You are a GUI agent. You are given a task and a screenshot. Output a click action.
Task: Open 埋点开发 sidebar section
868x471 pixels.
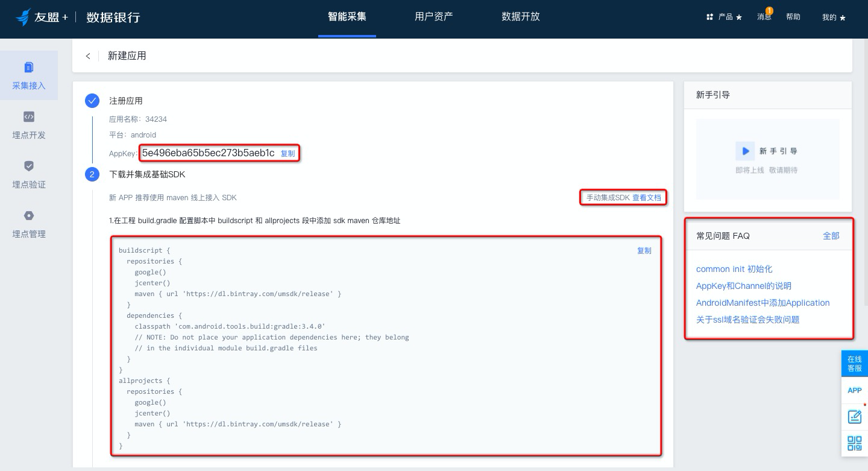click(29, 125)
